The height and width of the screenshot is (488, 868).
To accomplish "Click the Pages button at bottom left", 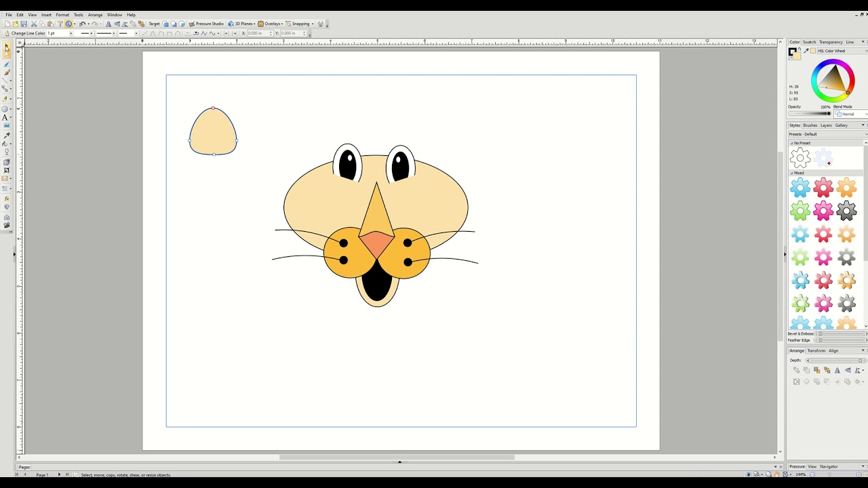I will [x=24, y=467].
